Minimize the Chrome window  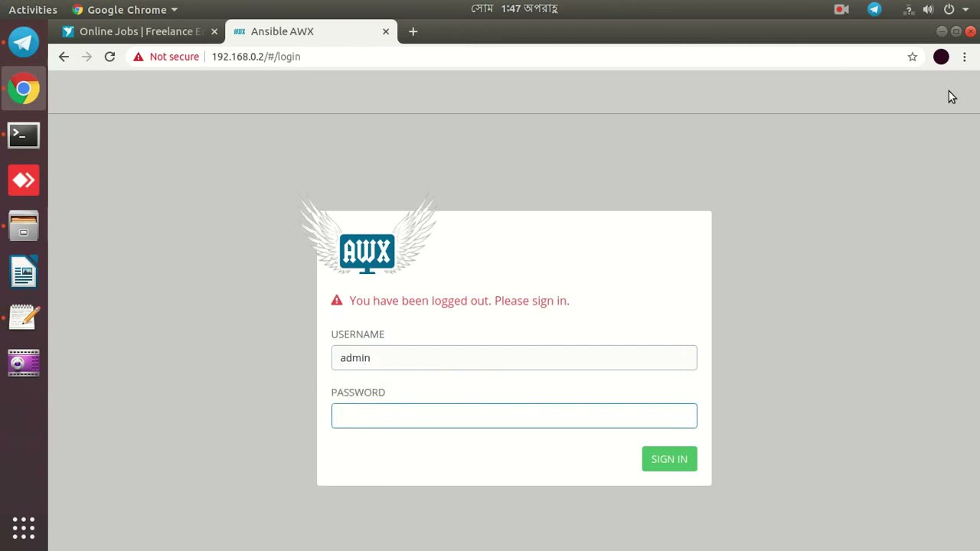point(942,31)
